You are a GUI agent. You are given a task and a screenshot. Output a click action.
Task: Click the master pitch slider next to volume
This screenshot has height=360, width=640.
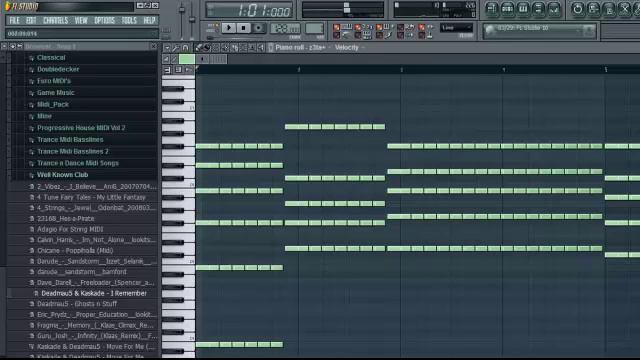coord(192,20)
